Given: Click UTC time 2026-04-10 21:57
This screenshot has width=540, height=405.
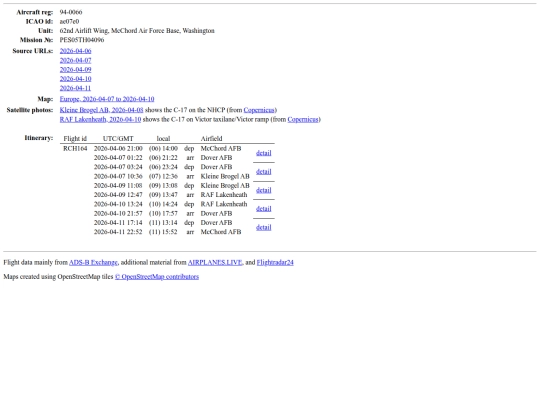Looking at the screenshot, I should [x=118, y=214].
